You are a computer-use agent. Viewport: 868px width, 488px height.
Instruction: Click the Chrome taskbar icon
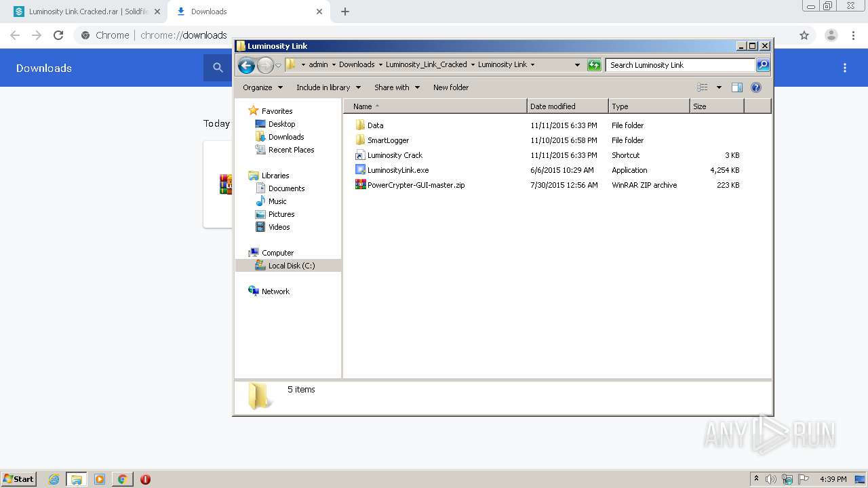point(122,479)
